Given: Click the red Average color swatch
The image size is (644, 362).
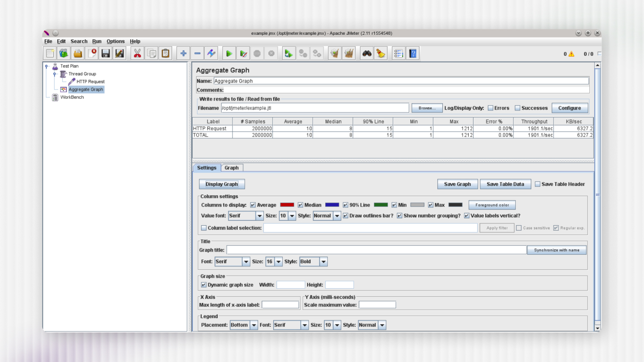Looking at the screenshot, I should [287, 205].
